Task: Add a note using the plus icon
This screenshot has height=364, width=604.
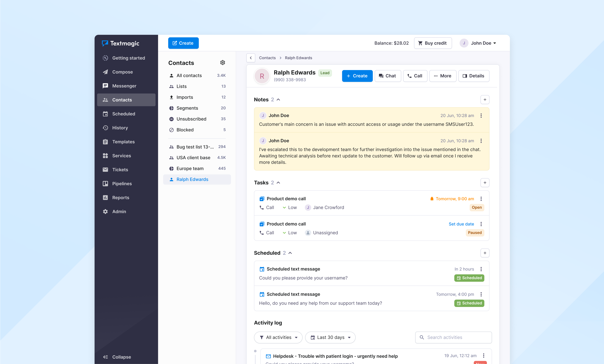Action: point(485,99)
